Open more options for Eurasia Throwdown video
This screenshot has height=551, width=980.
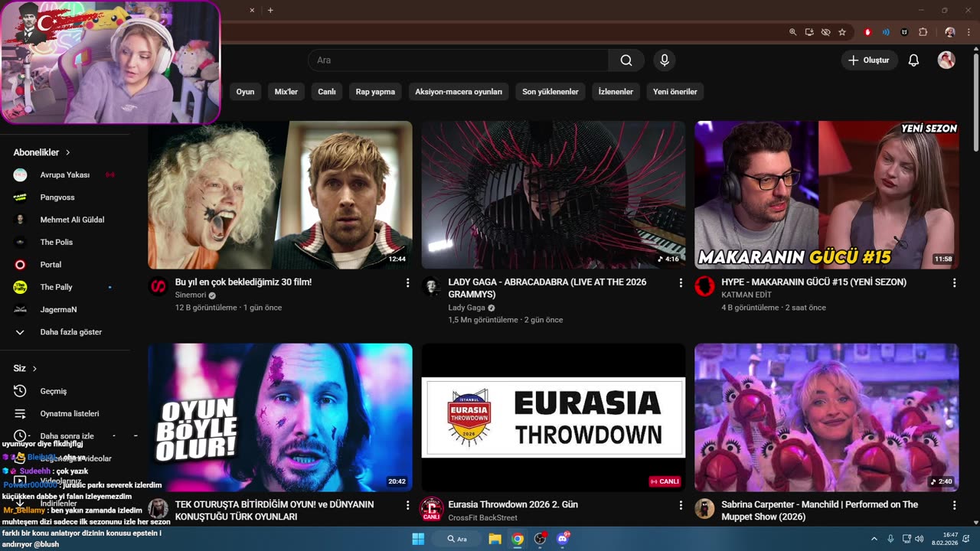tap(681, 506)
